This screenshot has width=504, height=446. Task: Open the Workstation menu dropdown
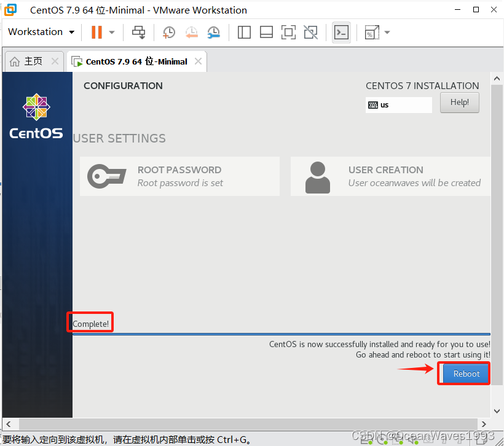41,32
